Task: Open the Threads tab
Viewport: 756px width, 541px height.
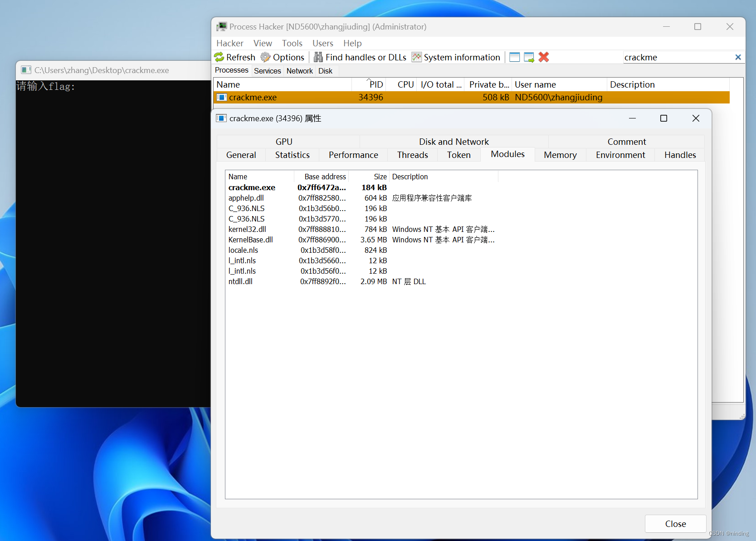Action: pyautogui.click(x=413, y=155)
